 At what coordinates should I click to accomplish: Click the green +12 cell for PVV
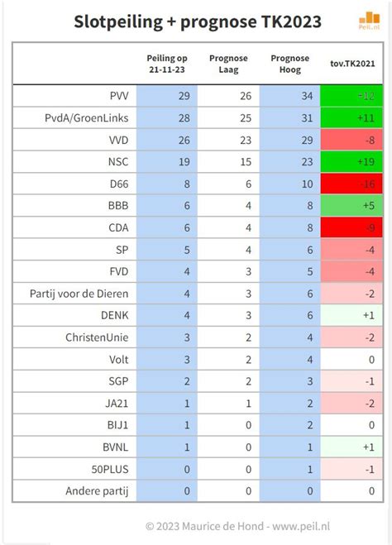[351, 96]
